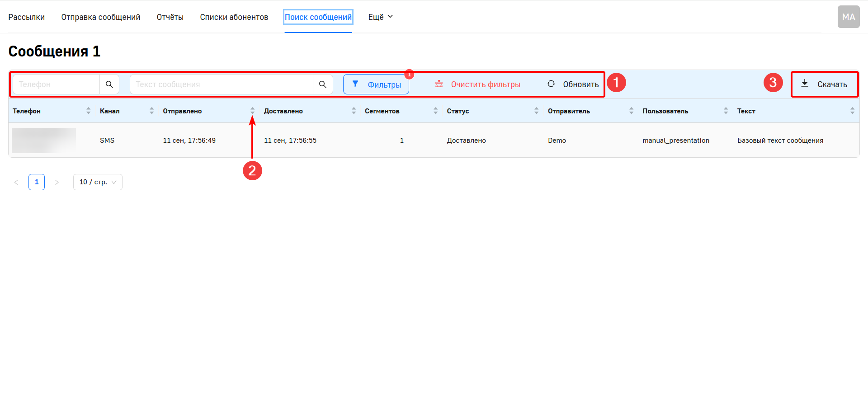Expand the Ещё navigation menu
Screen dimensions: 868x412
380,17
